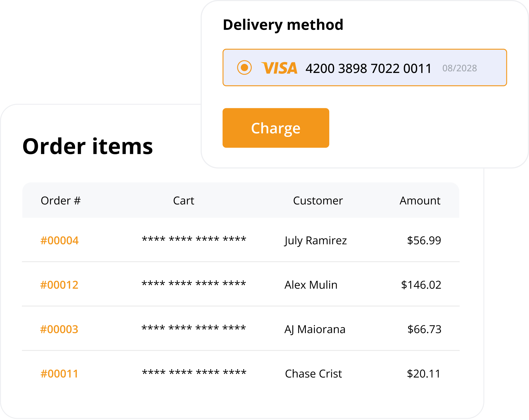Click the Amount column header

coord(420,201)
